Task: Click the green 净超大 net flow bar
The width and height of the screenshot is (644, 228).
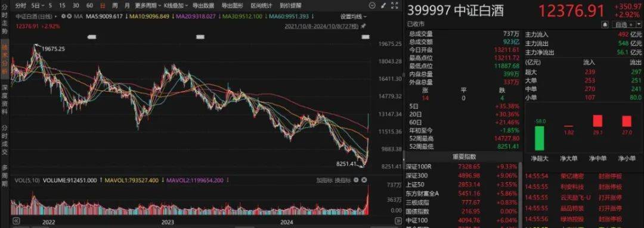Action: (539, 138)
